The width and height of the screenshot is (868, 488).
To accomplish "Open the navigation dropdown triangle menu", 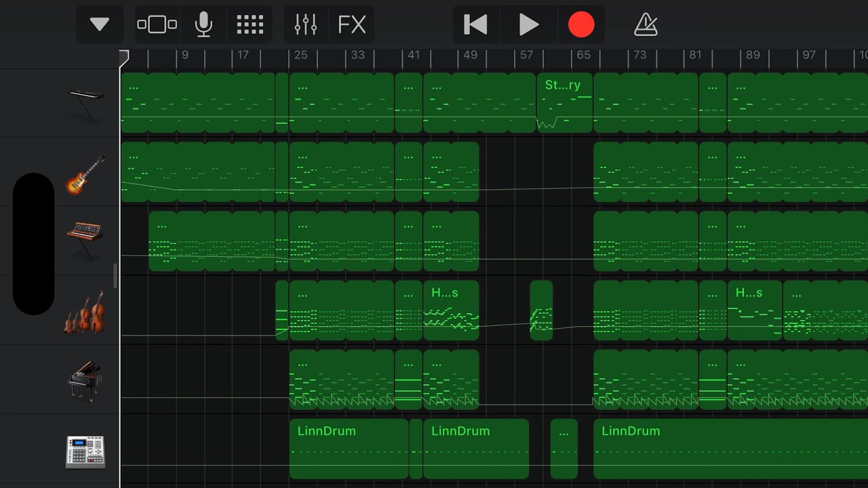I will [x=100, y=25].
